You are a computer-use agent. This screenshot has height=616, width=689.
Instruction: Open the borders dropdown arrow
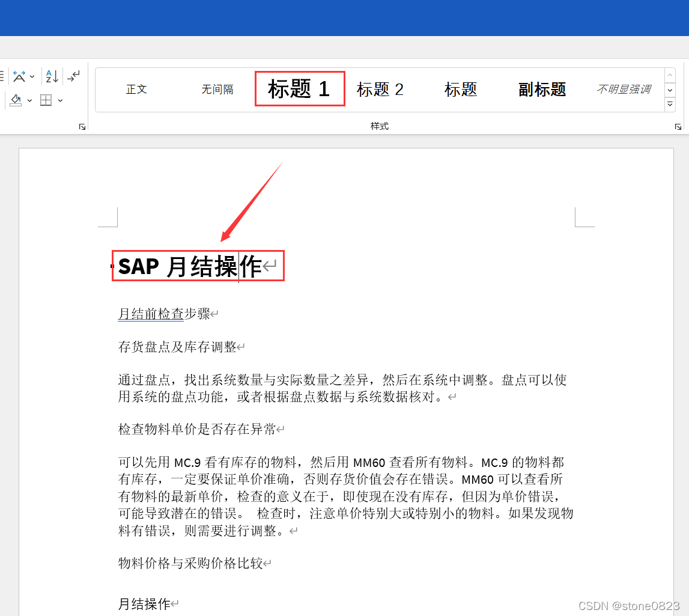click(x=60, y=101)
